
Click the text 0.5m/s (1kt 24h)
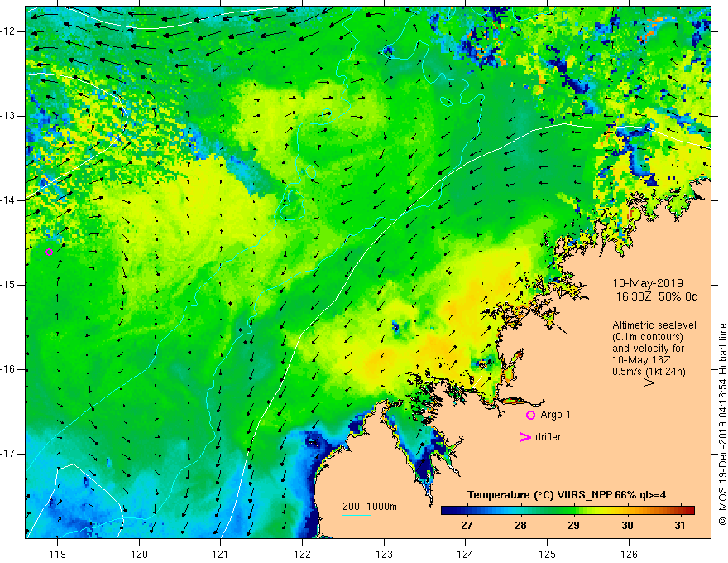point(649,372)
